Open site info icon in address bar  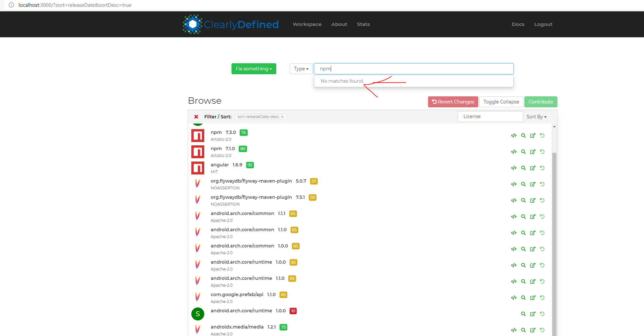coord(11,5)
